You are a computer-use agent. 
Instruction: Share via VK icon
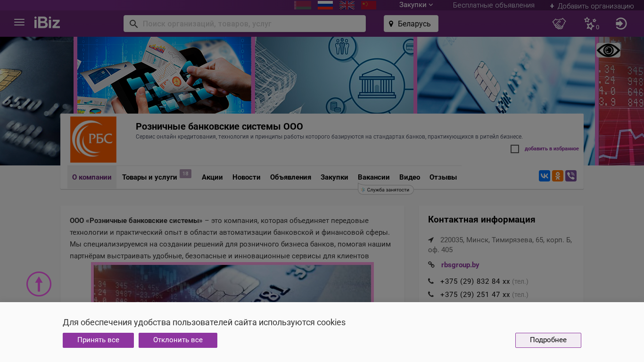[x=545, y=176]
